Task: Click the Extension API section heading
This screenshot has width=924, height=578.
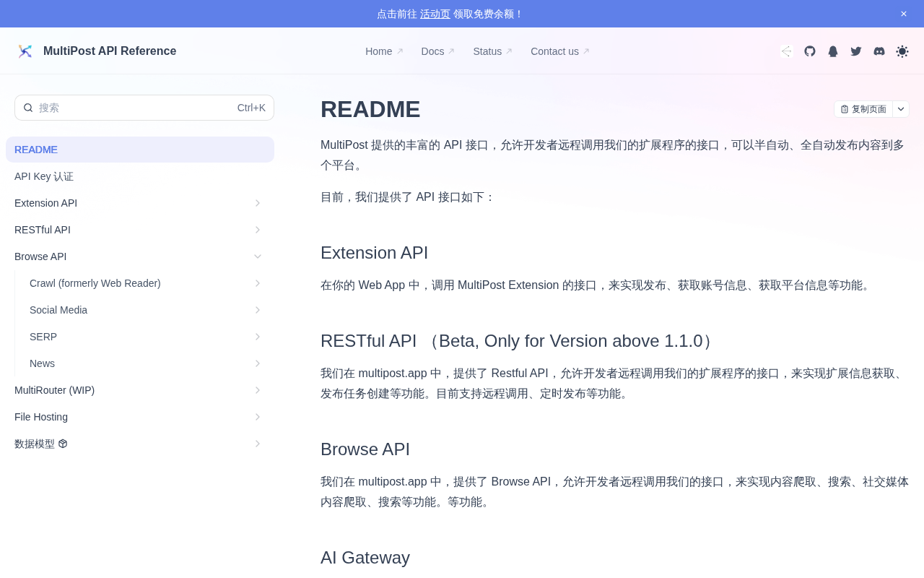Action: click(375, 253)
